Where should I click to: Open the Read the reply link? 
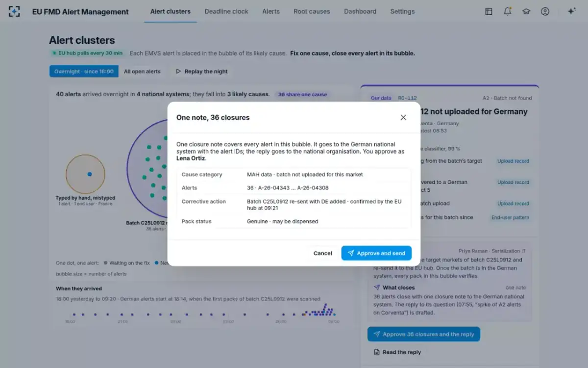tap(397, 352)
